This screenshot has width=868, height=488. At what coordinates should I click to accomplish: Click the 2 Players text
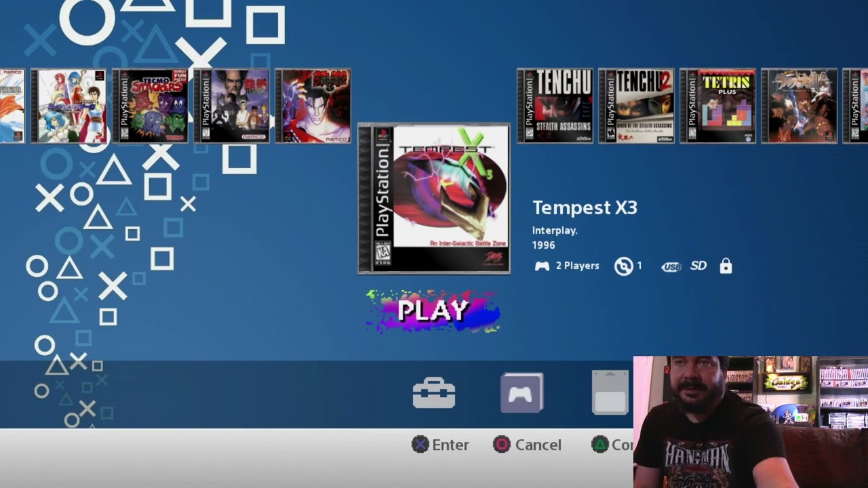(578, 266)
